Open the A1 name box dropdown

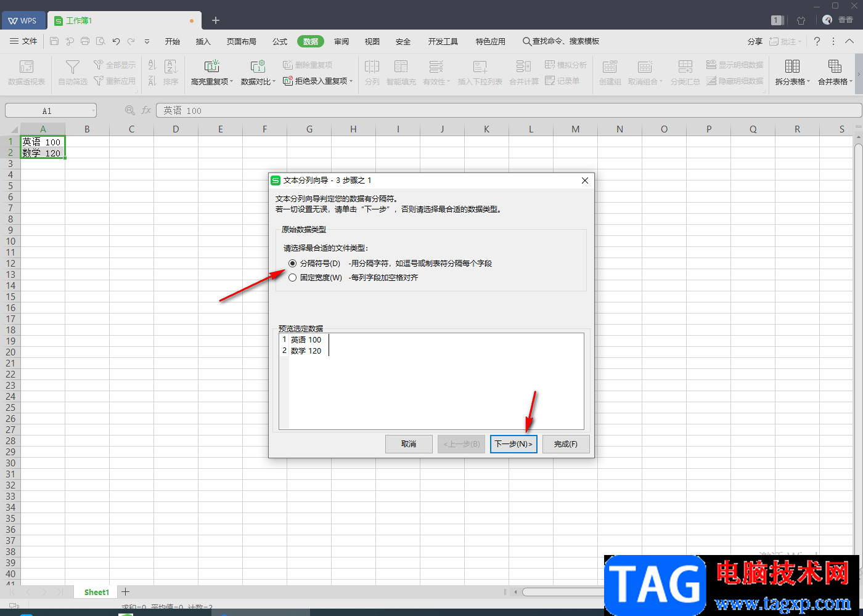[x=93, y=111]
